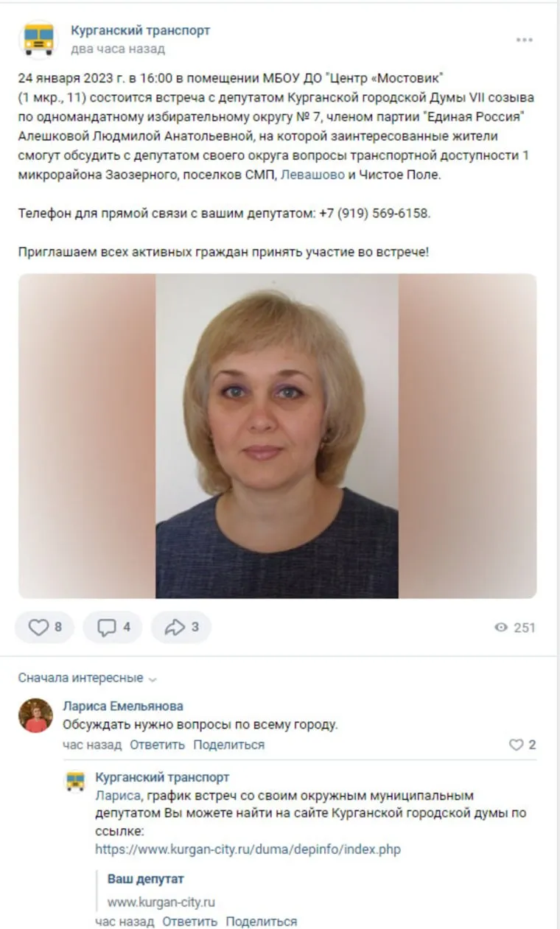The height and width of the screenshot is (929, 560).
Task: Click Ответить under the Курганский транспорт reply
Action: pos(189,922)
